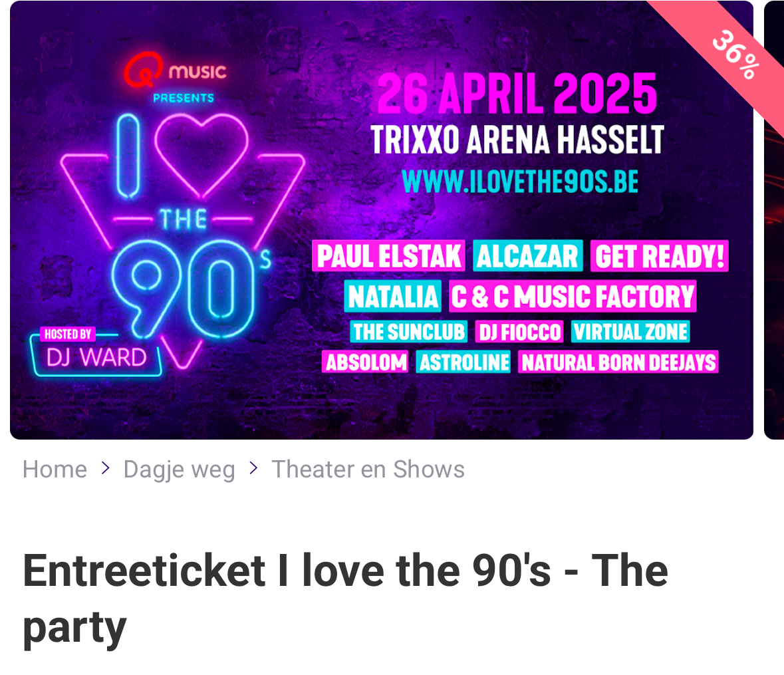Select the NATALIA artist tag
Viewport: 784px width, 675px height.
click(x=392, y=296)
